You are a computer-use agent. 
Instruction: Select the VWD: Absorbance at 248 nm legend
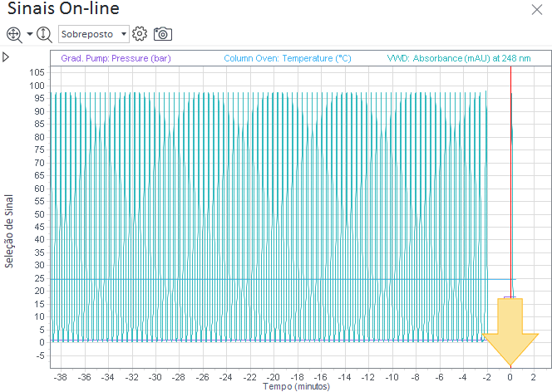coord(459,58)
